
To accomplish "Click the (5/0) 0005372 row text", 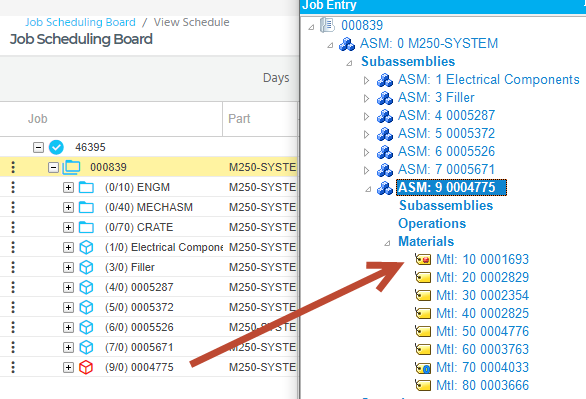I will point(139,307).
